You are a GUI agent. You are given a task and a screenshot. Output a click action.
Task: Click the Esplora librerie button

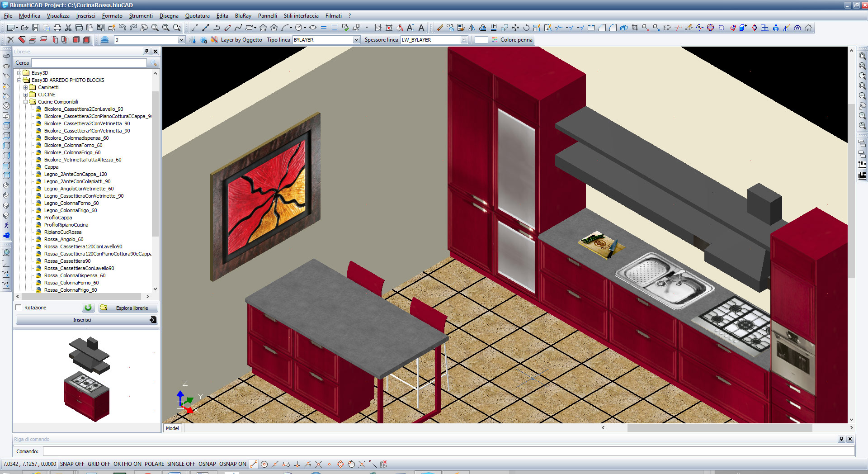click(128, 308)
